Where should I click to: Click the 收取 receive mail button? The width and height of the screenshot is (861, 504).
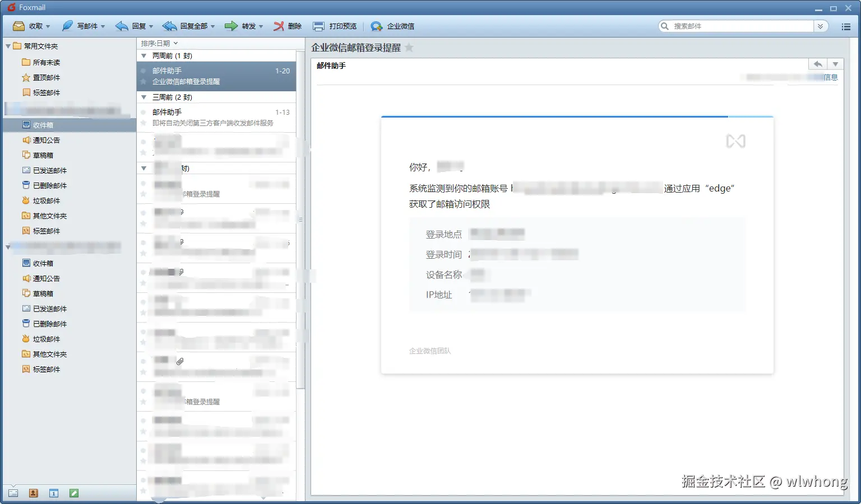[28, 26]
